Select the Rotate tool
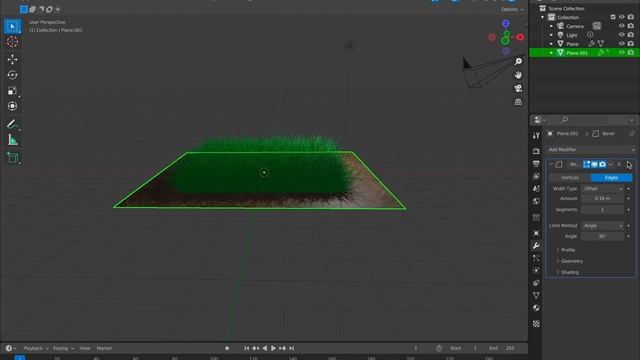This screenshot has height=360, width=640. pos(12,75)
